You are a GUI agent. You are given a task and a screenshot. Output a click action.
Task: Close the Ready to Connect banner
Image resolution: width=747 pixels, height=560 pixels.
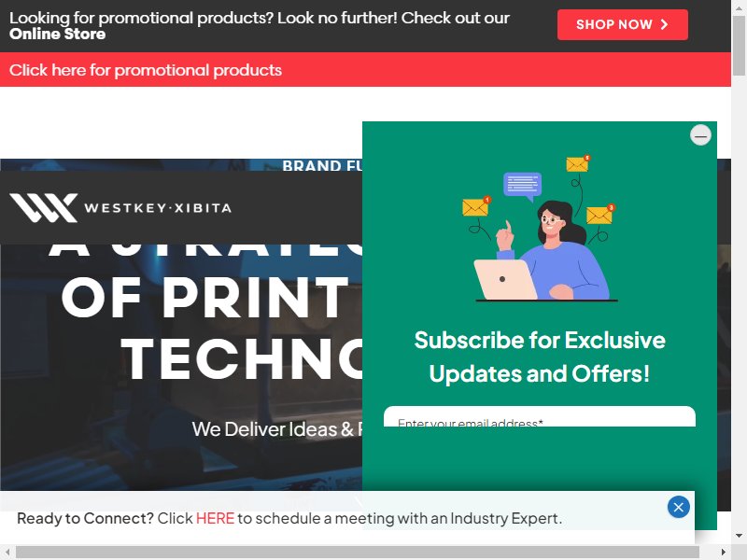pos(679,507)
